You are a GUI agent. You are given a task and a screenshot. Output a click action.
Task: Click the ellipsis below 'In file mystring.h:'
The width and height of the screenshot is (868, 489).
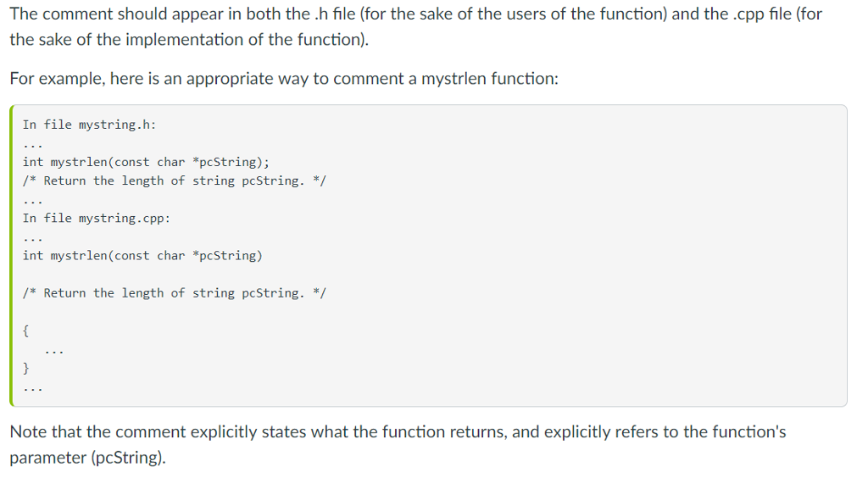point(33,146)
